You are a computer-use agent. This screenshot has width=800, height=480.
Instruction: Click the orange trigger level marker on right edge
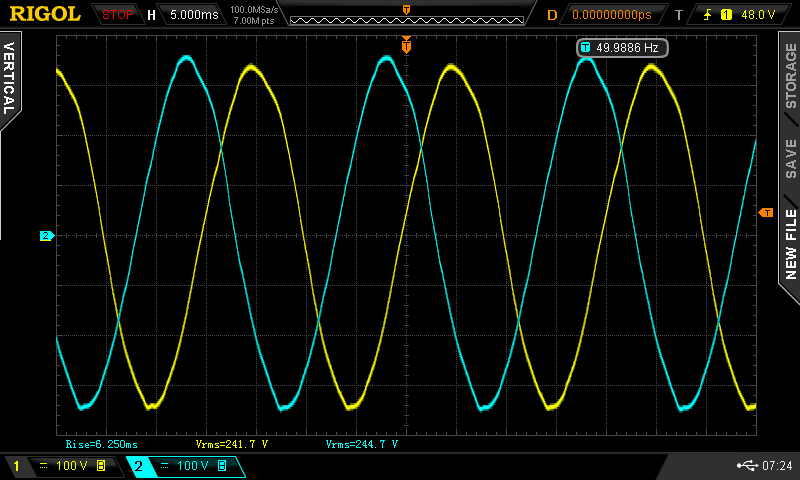point(766,213)
